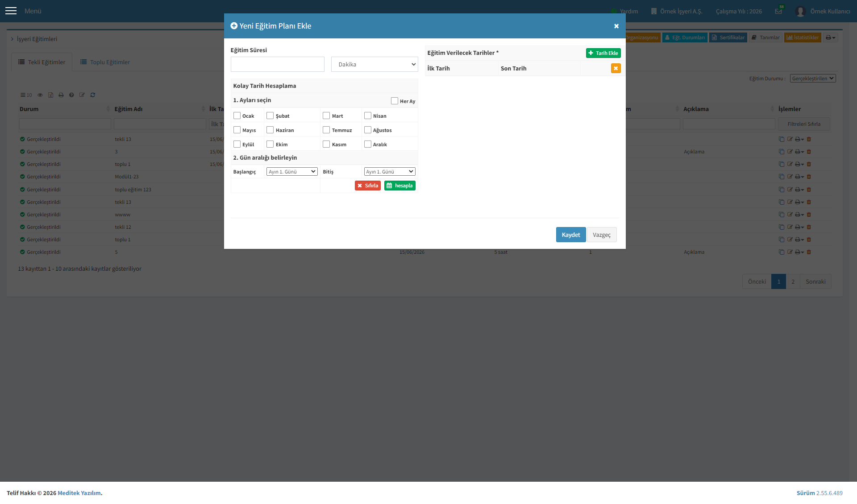Delete the first row using the trash icon
The height and width of the screenshot is (504, 857).
tap(809, 139)
